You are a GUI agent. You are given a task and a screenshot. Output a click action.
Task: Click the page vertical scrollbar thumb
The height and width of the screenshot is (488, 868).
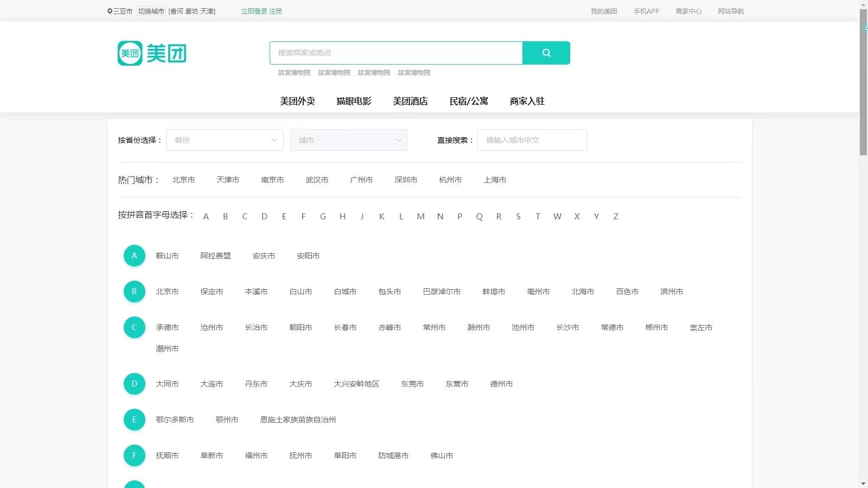coord(863,83)
